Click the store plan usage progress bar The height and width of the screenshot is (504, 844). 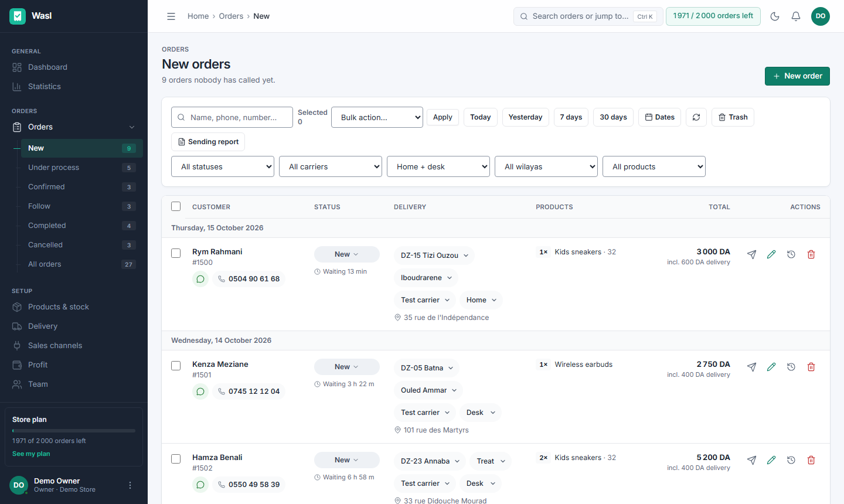click(74, 431)
